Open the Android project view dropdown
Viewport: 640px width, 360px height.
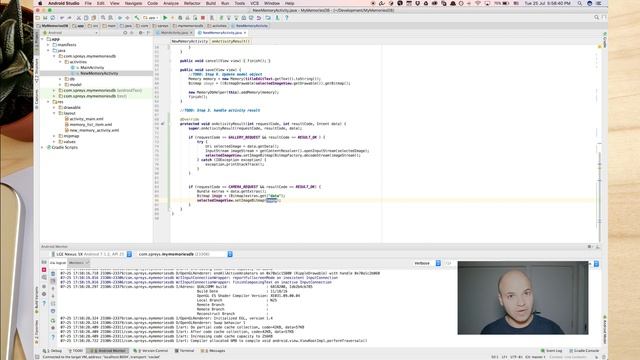pos(70,33)
